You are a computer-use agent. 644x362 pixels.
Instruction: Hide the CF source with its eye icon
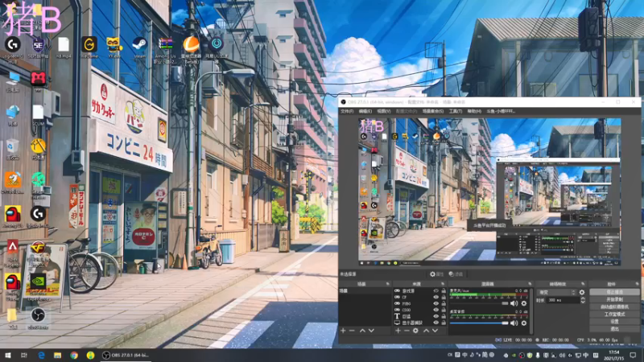point(436,297)
